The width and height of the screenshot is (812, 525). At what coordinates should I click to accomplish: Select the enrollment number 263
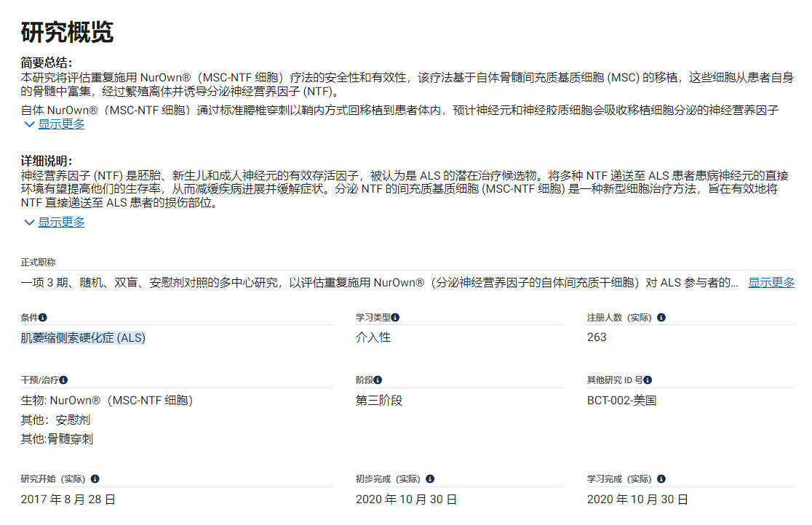click(595, 337)
